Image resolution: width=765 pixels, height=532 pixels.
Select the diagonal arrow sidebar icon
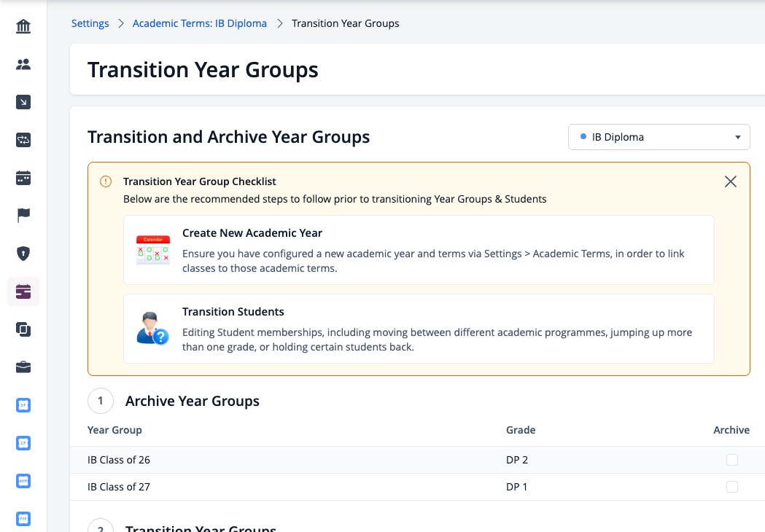click(23, 102)
